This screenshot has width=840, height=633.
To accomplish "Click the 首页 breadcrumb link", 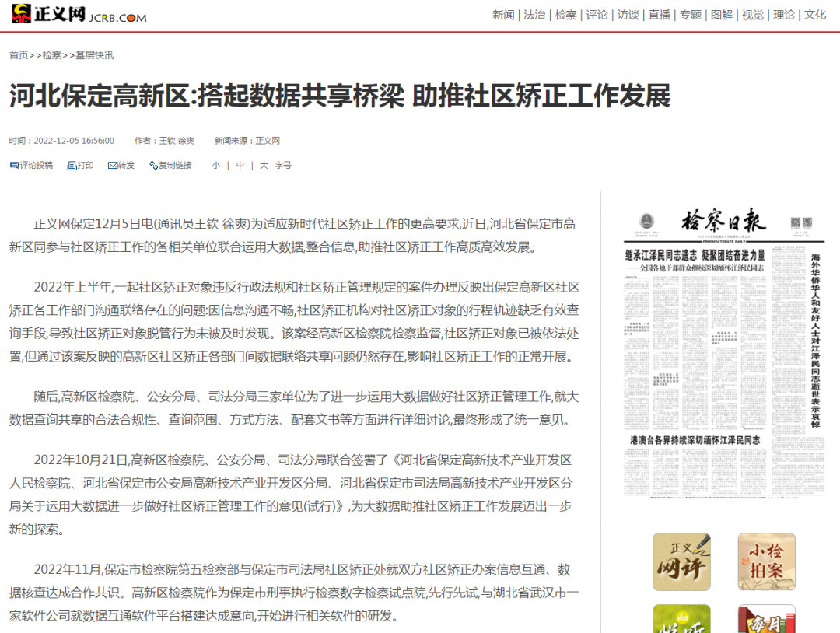I will (x=19, y=55).
